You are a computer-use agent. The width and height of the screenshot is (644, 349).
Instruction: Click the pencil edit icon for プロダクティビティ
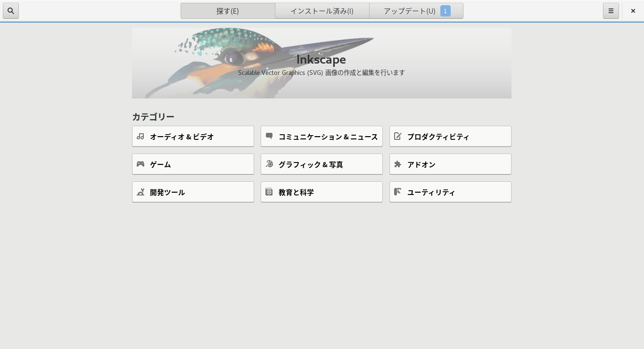click(398, 136)
